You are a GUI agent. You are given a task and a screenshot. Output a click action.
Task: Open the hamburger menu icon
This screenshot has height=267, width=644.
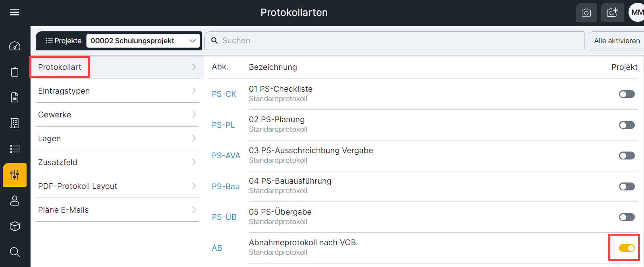[15, 12]
